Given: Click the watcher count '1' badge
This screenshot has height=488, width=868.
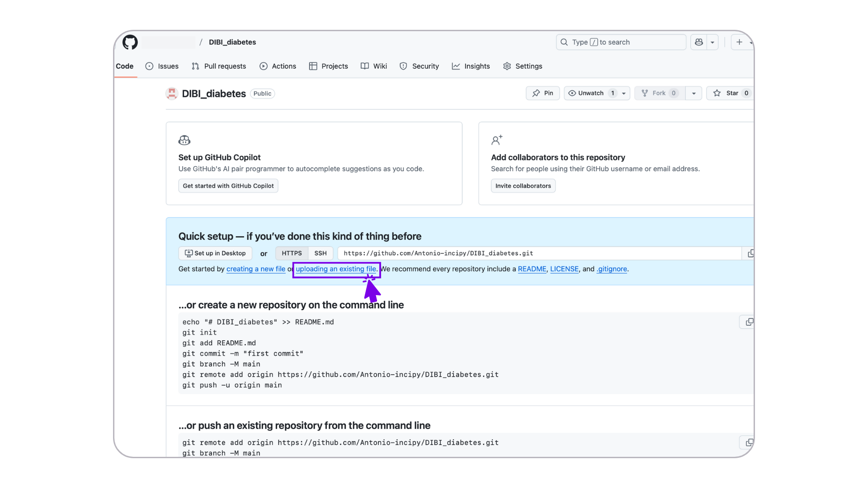Looking at the screenshot, I should click(x=613, y=93).
